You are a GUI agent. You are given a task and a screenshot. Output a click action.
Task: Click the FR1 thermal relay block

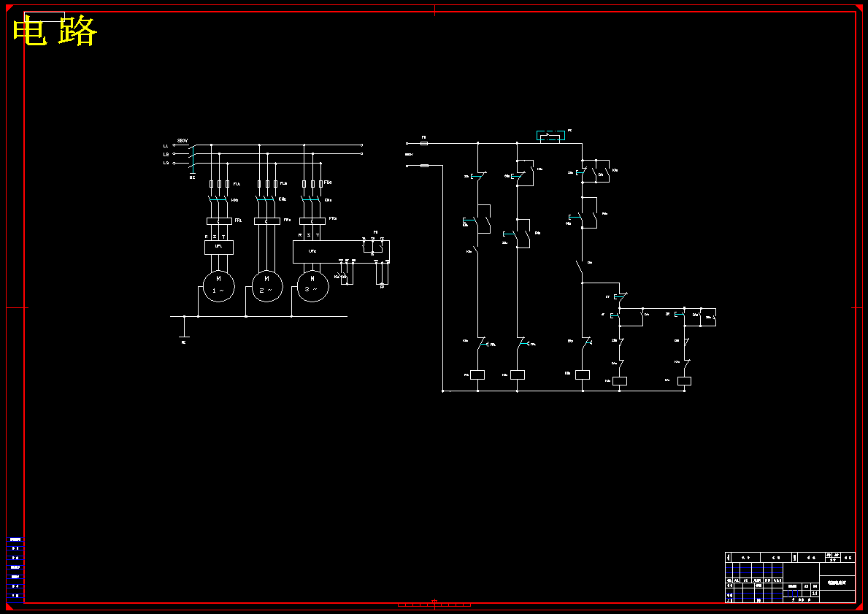click(219, 221)
